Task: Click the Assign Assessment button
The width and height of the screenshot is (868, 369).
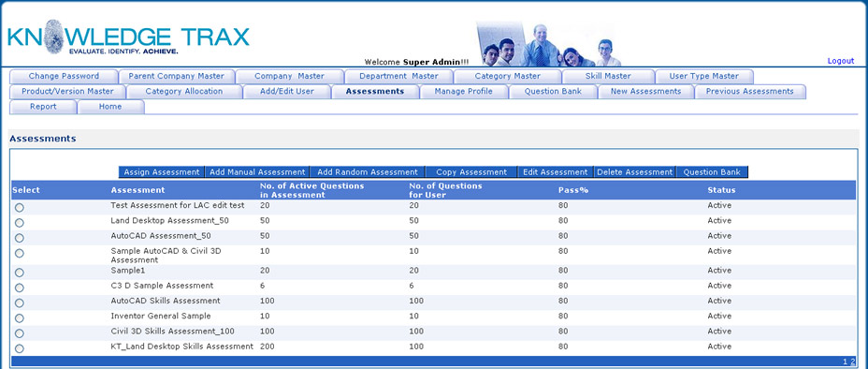Action: point(162,172)
